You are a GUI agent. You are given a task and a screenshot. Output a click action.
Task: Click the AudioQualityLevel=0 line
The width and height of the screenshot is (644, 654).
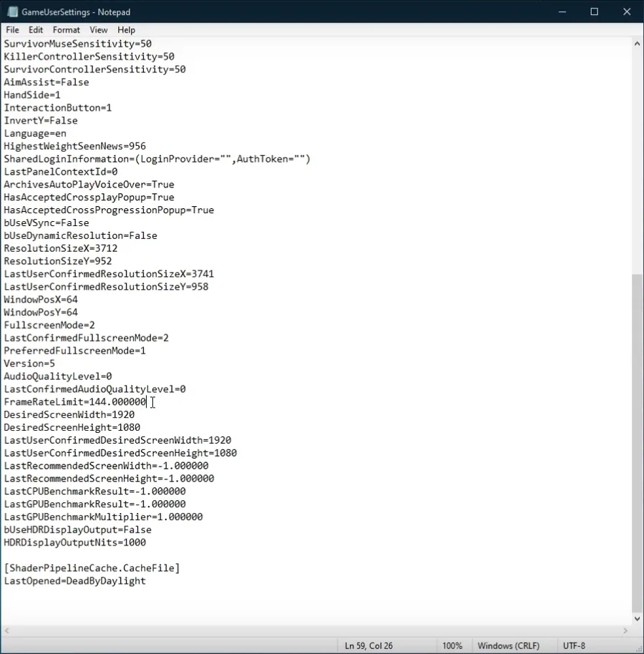pyautogui.click(x=57, y=376)
